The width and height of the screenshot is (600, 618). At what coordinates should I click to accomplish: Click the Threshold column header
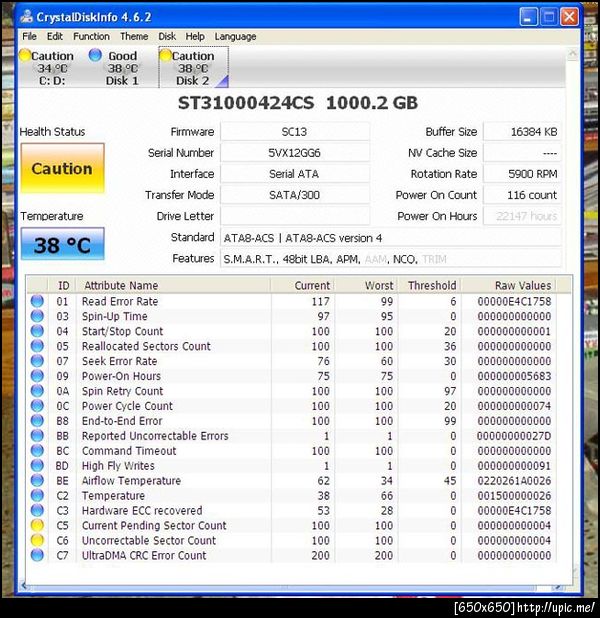coord(430,285)
